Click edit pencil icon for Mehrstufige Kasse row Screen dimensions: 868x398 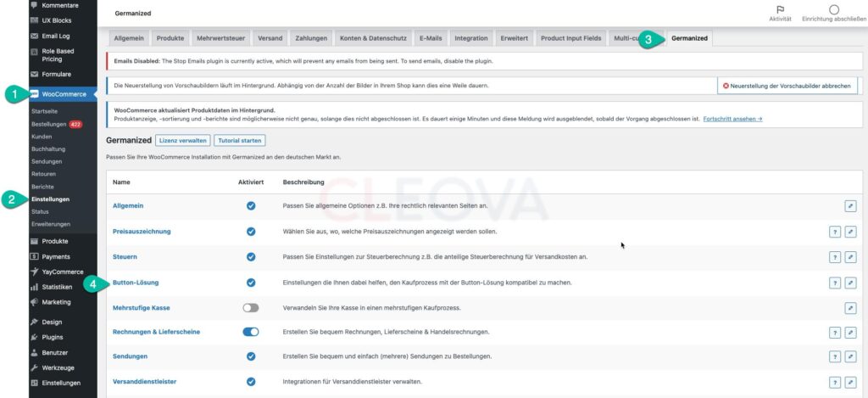(850, 308)
